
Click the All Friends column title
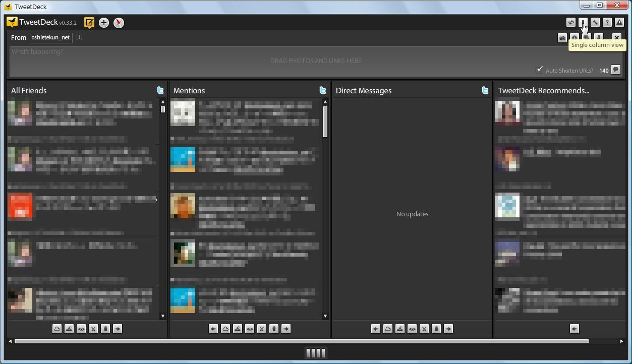click(x=29, y=91)
